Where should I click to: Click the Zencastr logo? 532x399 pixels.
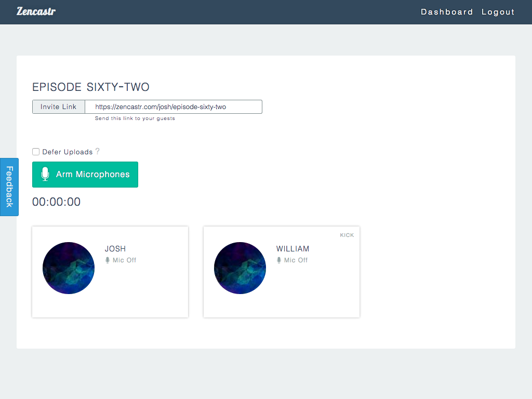click(x=36, y=11)
